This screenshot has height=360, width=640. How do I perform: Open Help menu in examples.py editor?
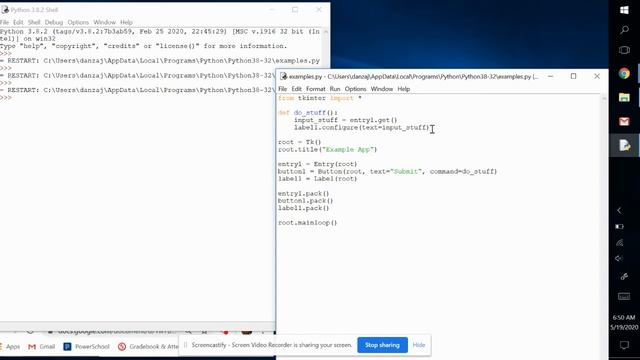[x=404, y=89]
